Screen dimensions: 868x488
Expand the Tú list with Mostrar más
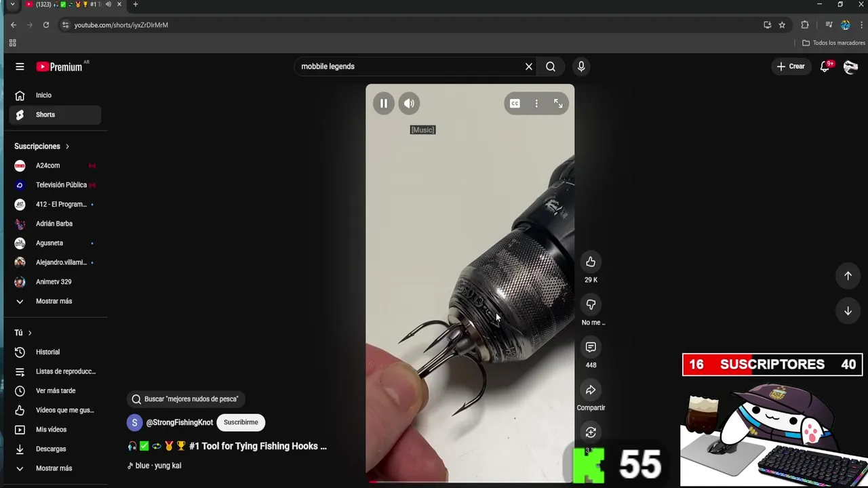55,468
